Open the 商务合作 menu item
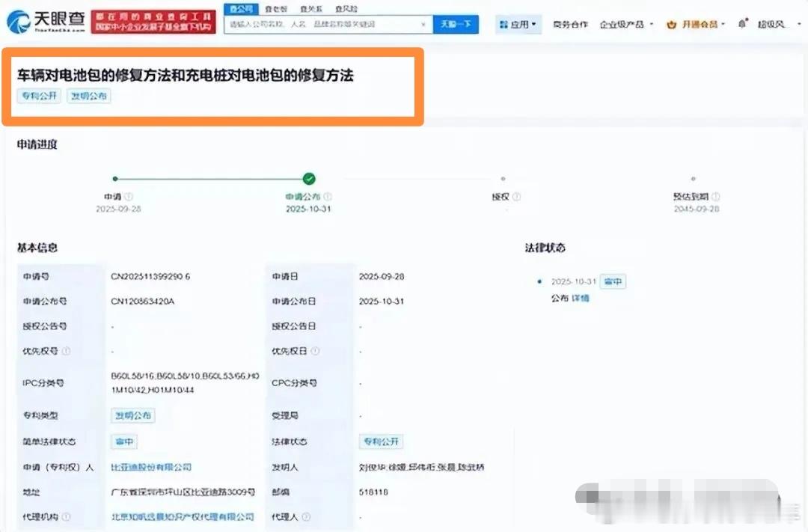 pos(570,24)
